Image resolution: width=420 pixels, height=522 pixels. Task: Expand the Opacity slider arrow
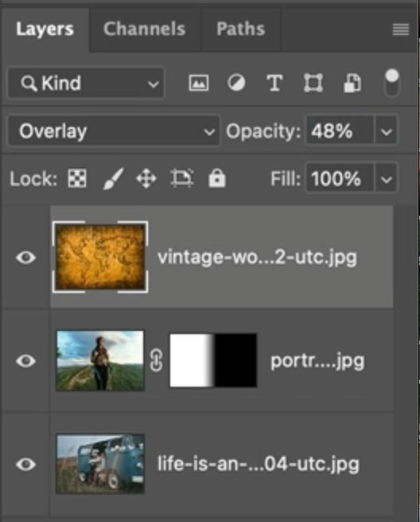coord(386,130)
